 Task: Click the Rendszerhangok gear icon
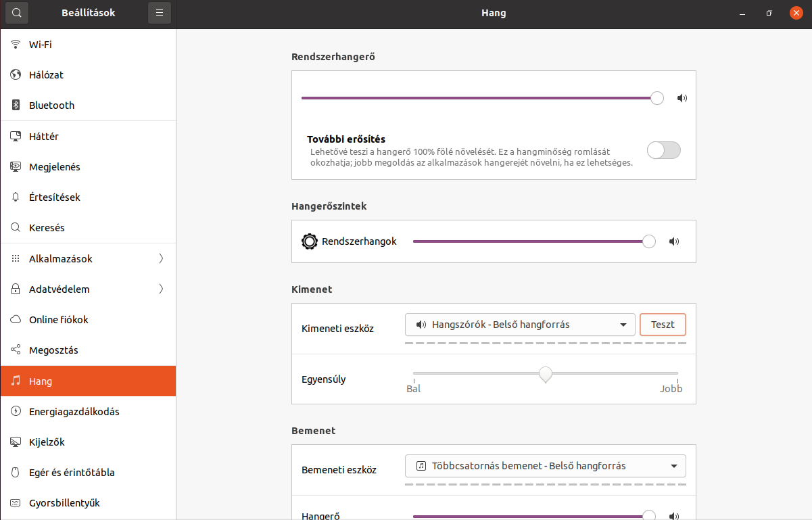tap(310, 241)
